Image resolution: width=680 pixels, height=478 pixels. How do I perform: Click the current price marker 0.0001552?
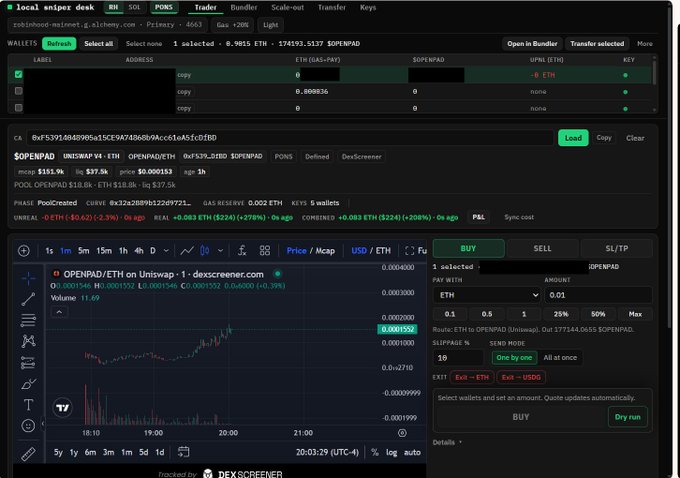coord(397,329)
